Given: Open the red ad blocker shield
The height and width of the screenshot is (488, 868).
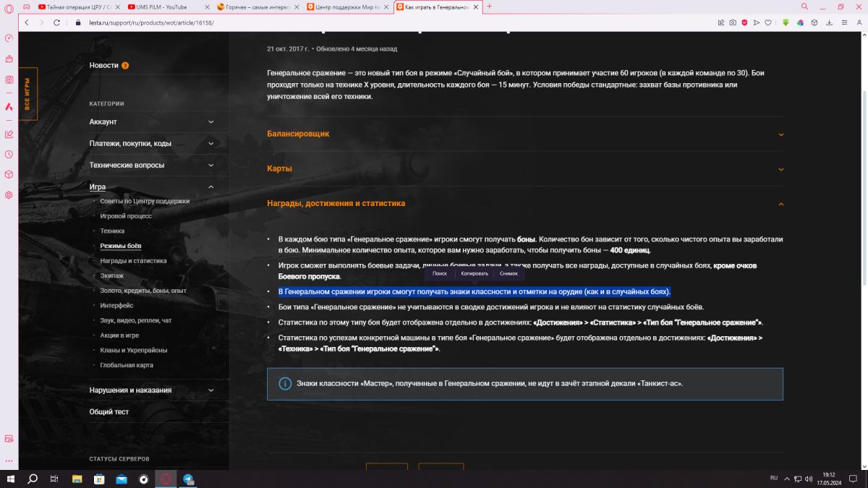Looking at the screenshot, I should [x=744, y=22].
